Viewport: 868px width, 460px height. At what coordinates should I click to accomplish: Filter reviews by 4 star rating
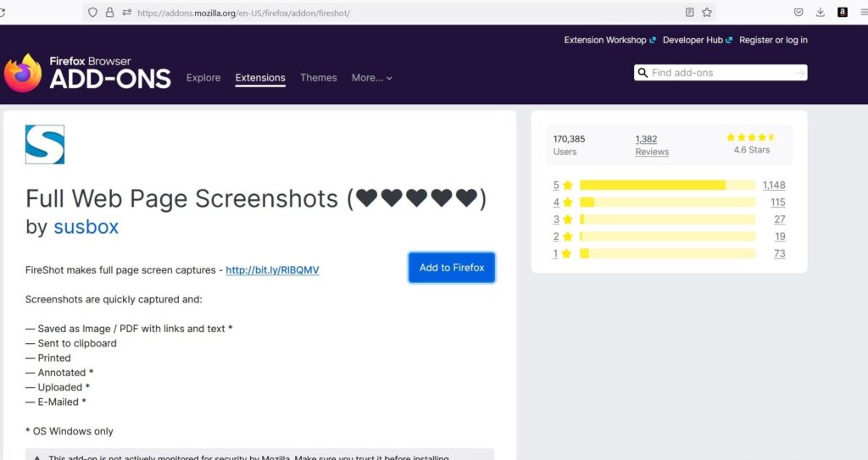tap(563, 202)
